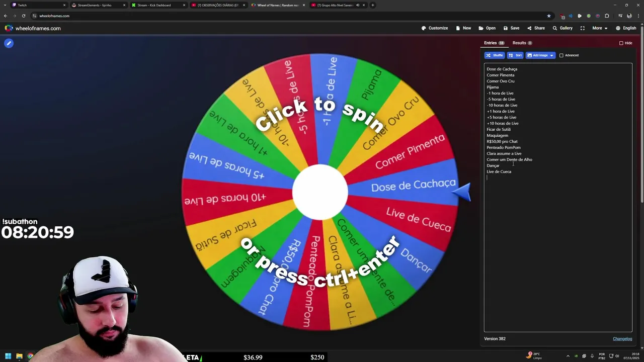Reload the current page
Viewport: 644px width, 362px height.
(23, 16)
